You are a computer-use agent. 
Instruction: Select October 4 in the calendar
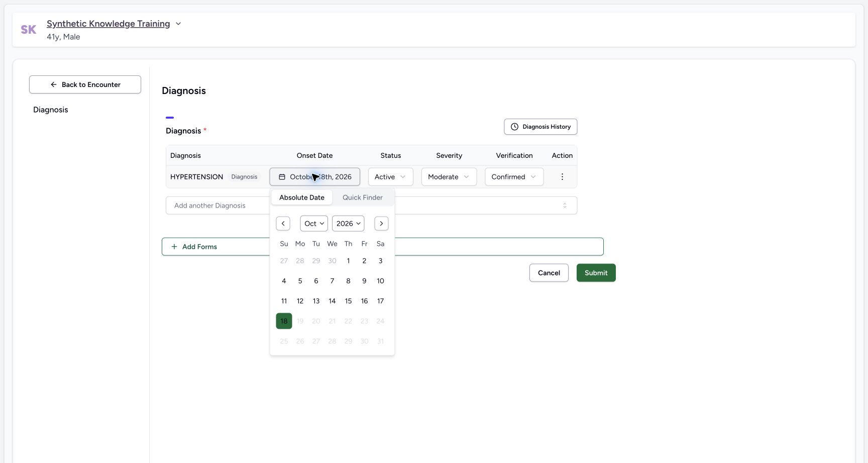tap(284, 281)
